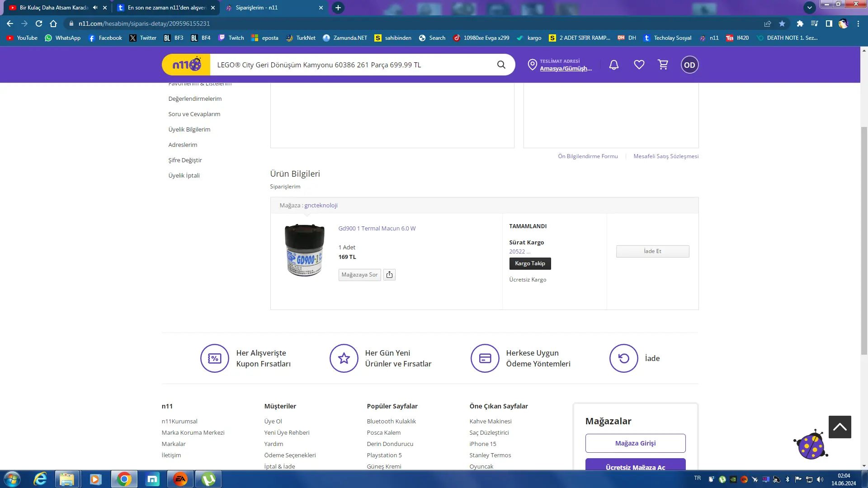Open the Twitch bookmark
The width and height of the screenshot is (868, 488).
click(231, 38)
